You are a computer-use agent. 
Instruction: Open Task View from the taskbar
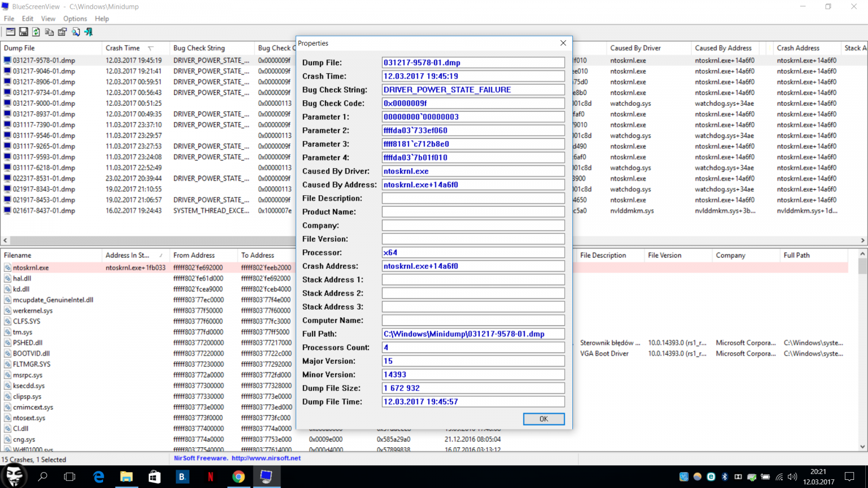point(70,477)
